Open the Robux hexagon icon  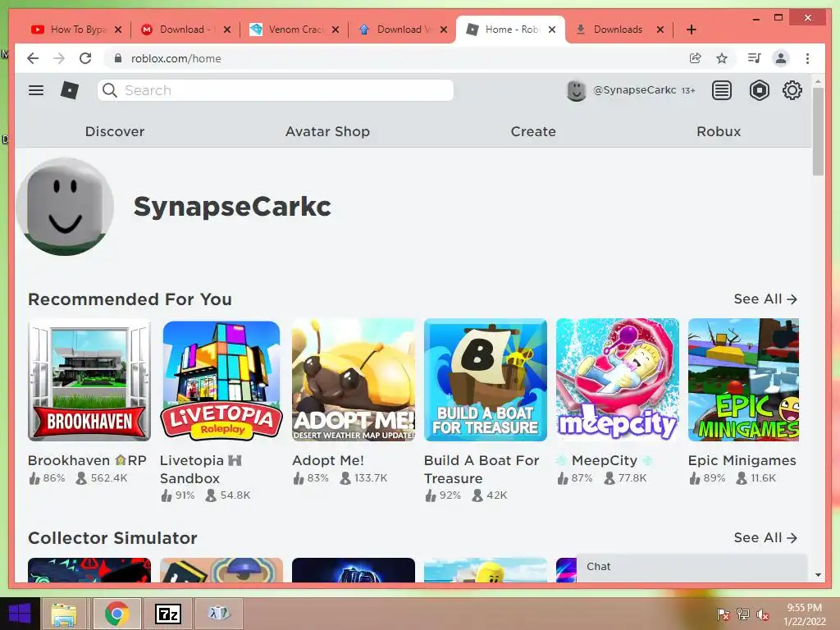click(x=759, y=90)
